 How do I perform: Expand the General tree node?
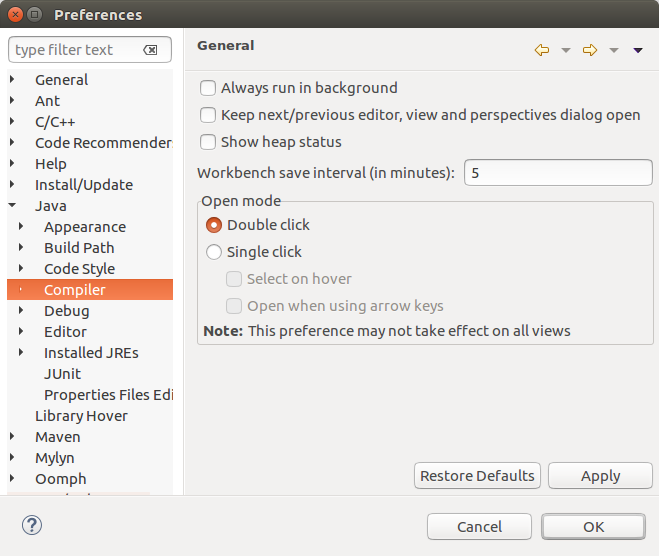click(x=12, y=80)
